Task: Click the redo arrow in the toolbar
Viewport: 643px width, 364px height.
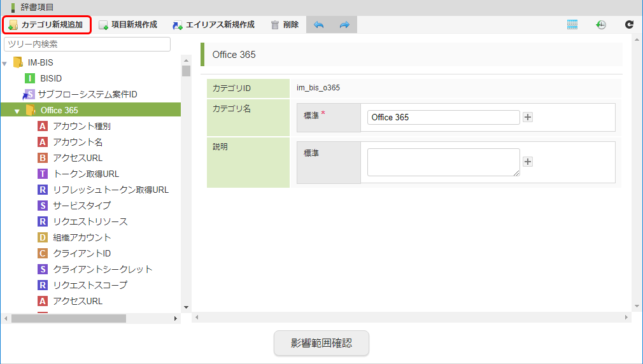Action: pyautogui.click(x=344, y=25)
